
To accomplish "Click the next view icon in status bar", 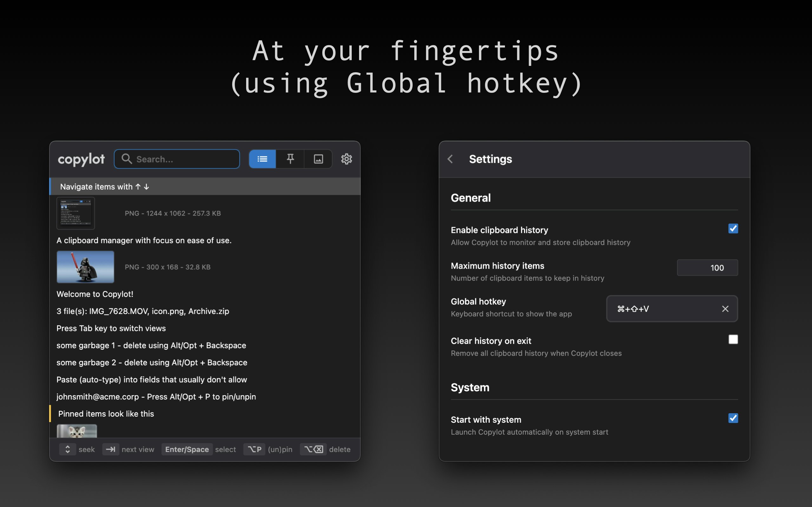I will coord(110,449).
